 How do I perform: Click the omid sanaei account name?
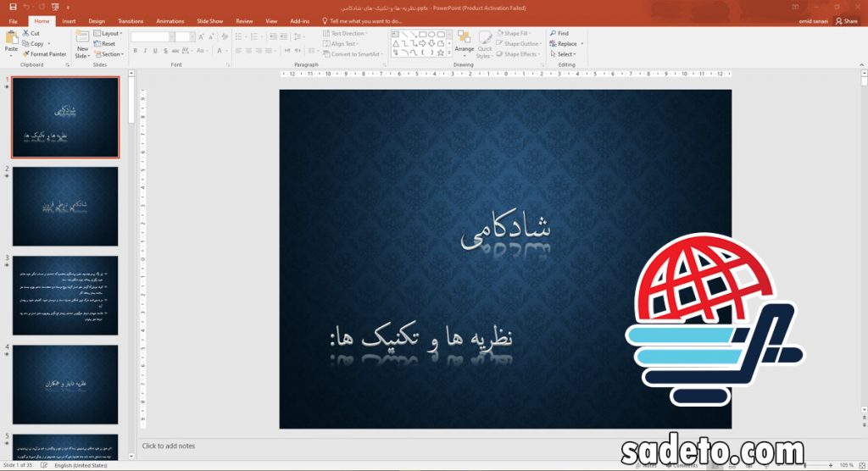(x=813, y=21)
